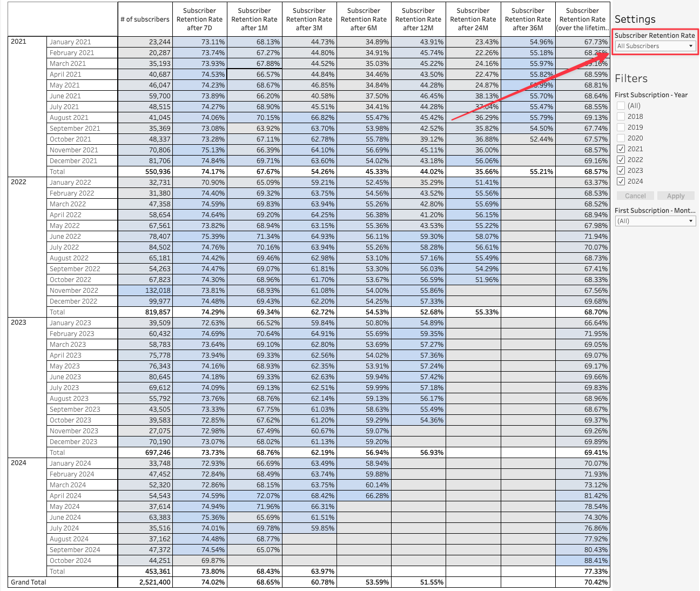700x591 pixels.
Task: Click the 66.28% April 2024 6M cell
Action: 364,496
